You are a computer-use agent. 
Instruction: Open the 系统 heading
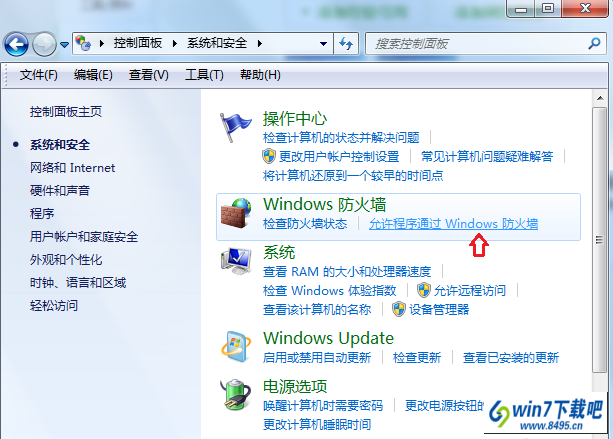[279, 253]
